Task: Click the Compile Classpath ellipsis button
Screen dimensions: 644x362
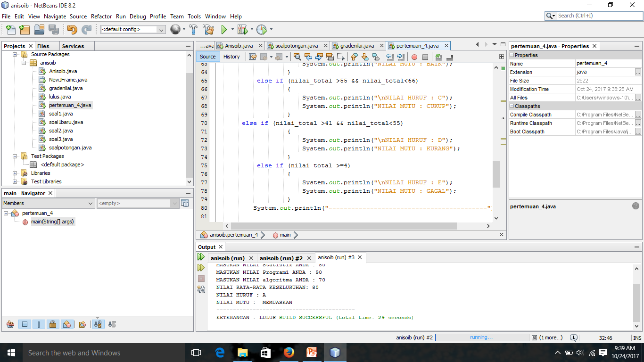Action: pos(638,115)
